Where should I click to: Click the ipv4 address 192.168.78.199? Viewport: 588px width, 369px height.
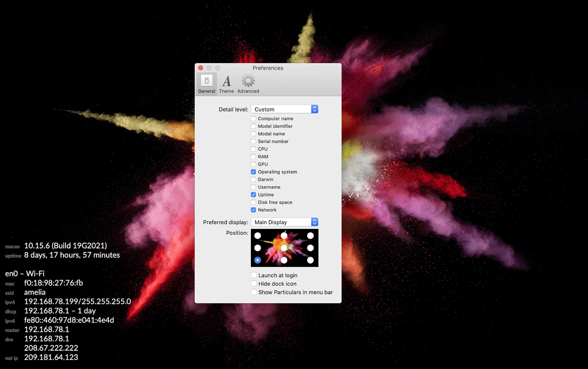point(77,301)
